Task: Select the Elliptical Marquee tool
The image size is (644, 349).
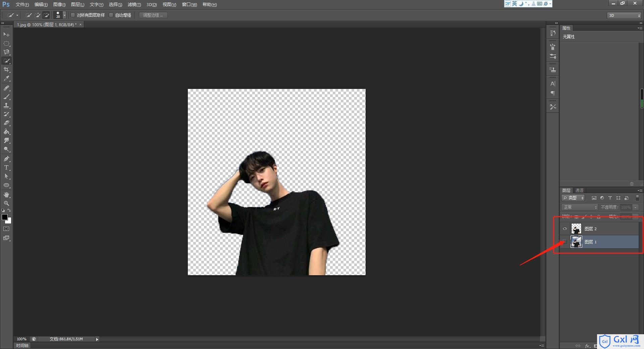Action: click(x=6, y=43)
